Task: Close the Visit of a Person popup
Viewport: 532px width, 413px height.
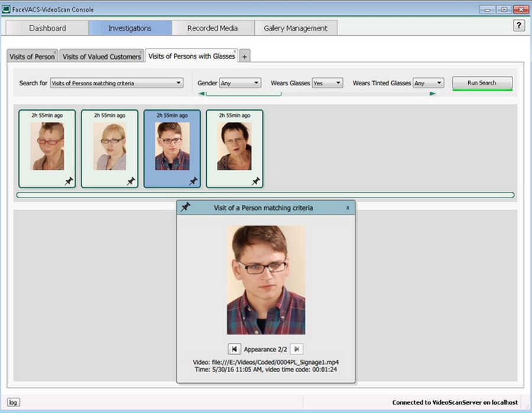Action: (348, 208)
